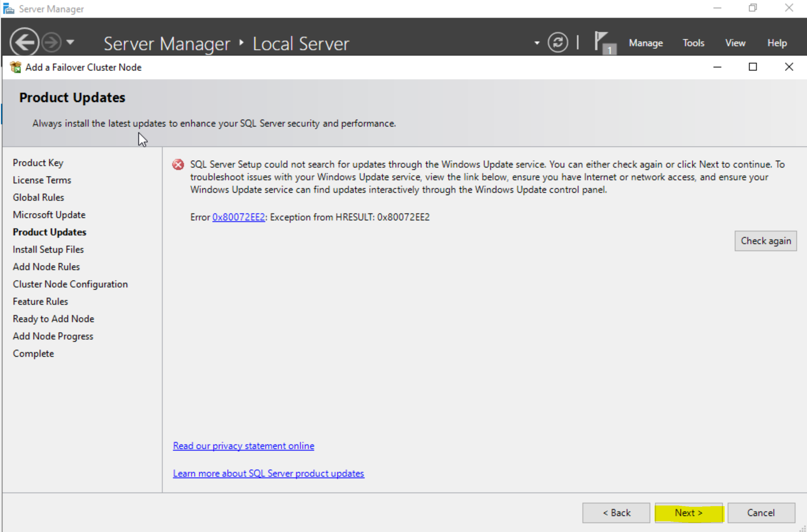Click the Back button

pos(616,513)
